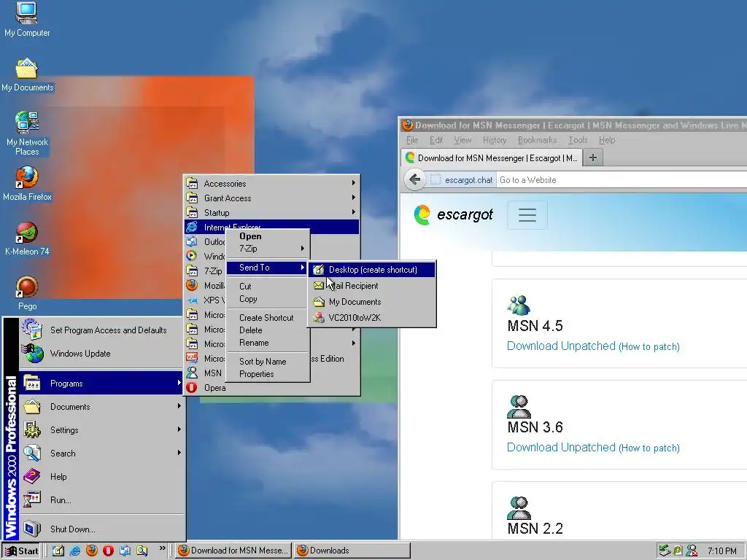Image resolution: width=747 pixels, height=560 pixels.
Task: Open Firefox Bookmarks menu
Action: click(x=538, y=140)
